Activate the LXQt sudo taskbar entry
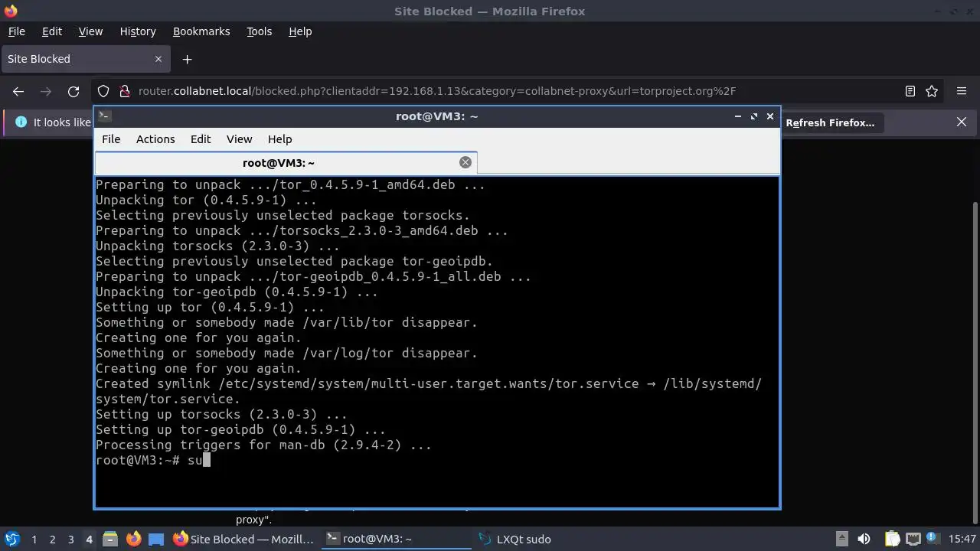Image resolution: width=980 pixels, height=551 pixels. coord(549,539)
